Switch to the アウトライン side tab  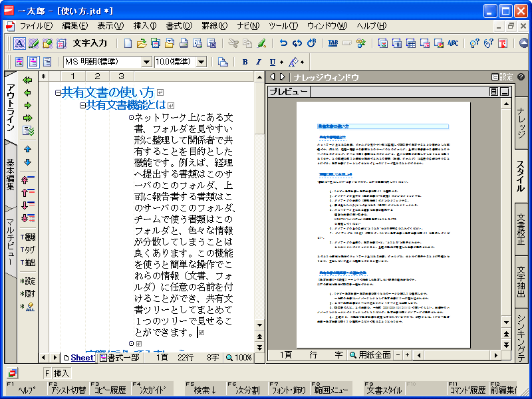coord(11,107)
